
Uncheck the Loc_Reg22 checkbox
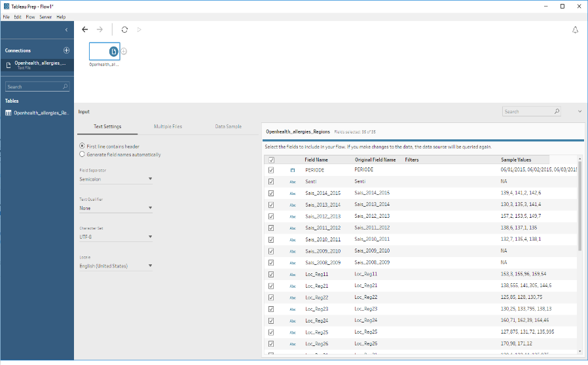(x=271, y=298)
